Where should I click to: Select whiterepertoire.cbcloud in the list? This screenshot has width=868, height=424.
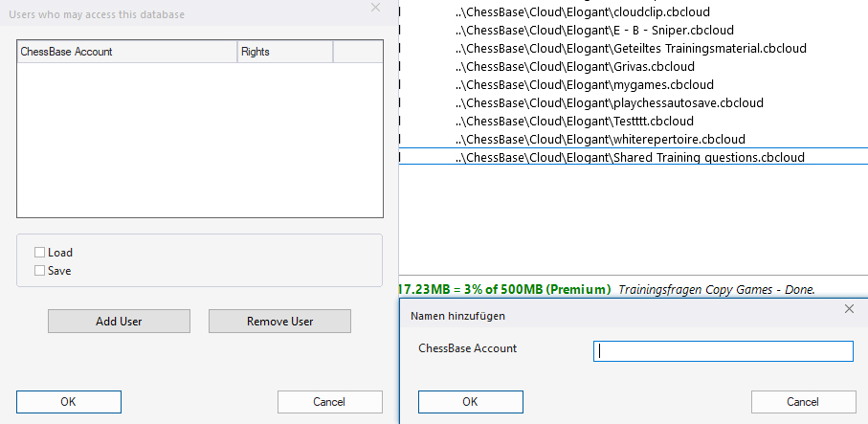click(600, 140)
